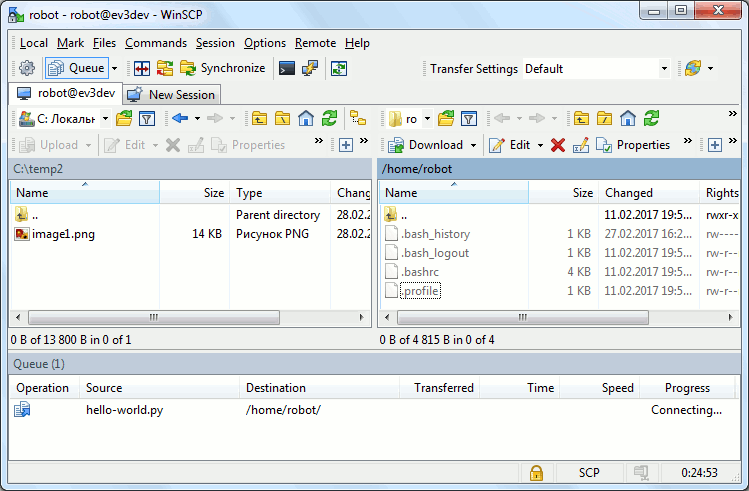Viewport: 749px width, 491px height.
Task: Click the local Open Directory folder icon
Action: (x=124, y=118)
